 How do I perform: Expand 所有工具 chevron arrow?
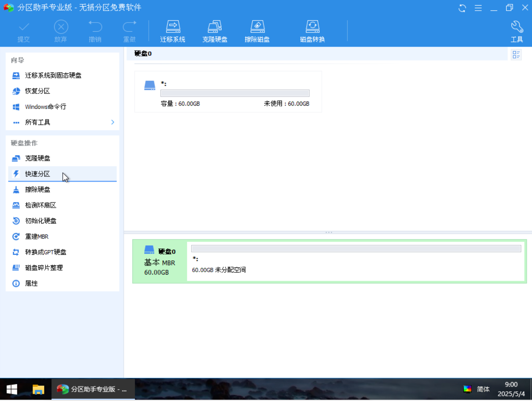(x=113, y=122)
